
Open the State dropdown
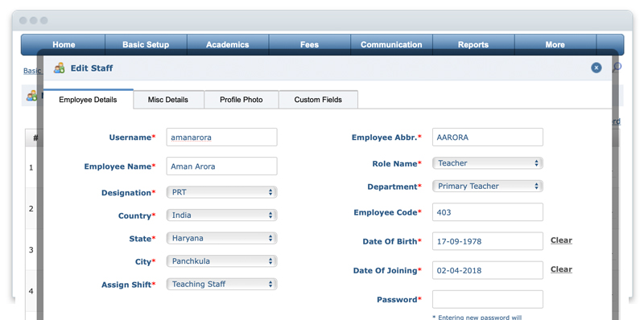[x=222, y=238]
